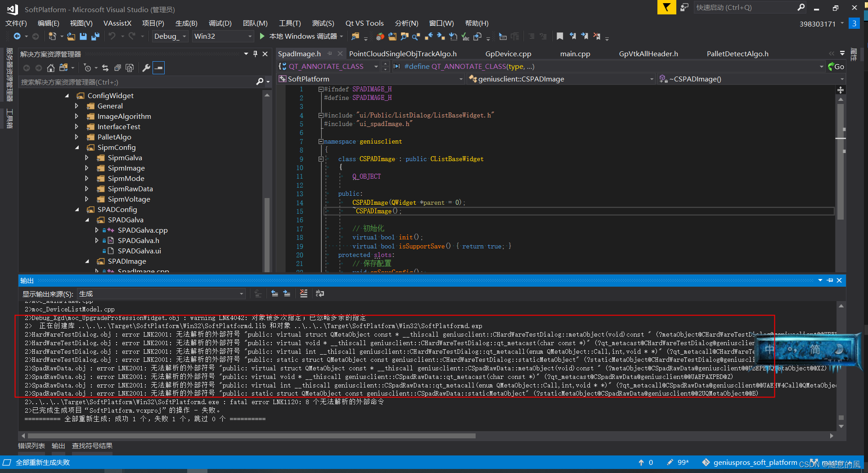
Task: Open the ~CSPADImage() member dropdown
Action: click(751, 79)
